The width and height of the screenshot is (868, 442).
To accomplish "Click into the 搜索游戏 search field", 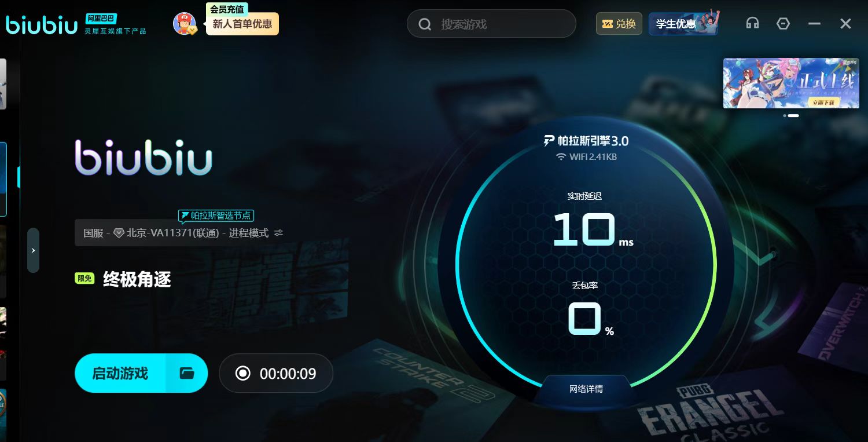I will [x=492, y=24].
